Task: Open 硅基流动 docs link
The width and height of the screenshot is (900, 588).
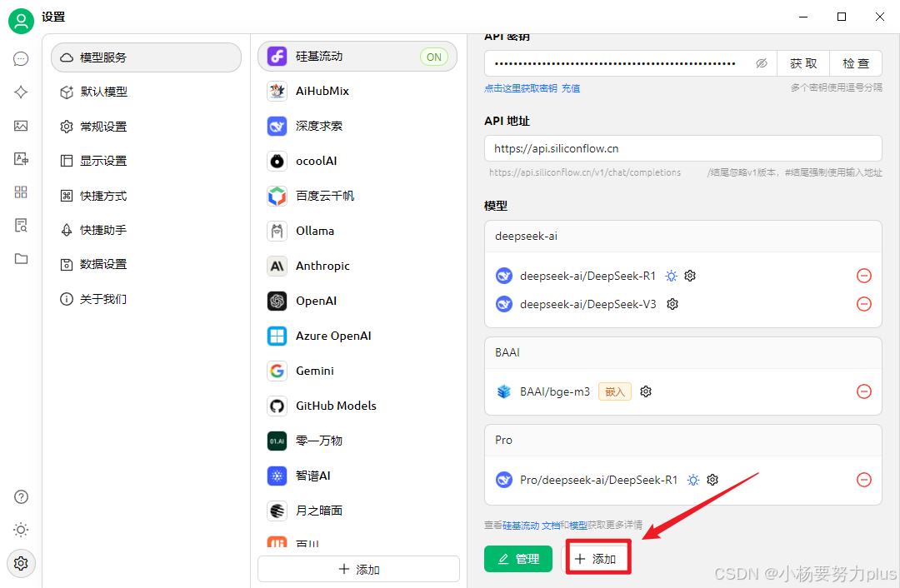Action: (x=531, y=526)
